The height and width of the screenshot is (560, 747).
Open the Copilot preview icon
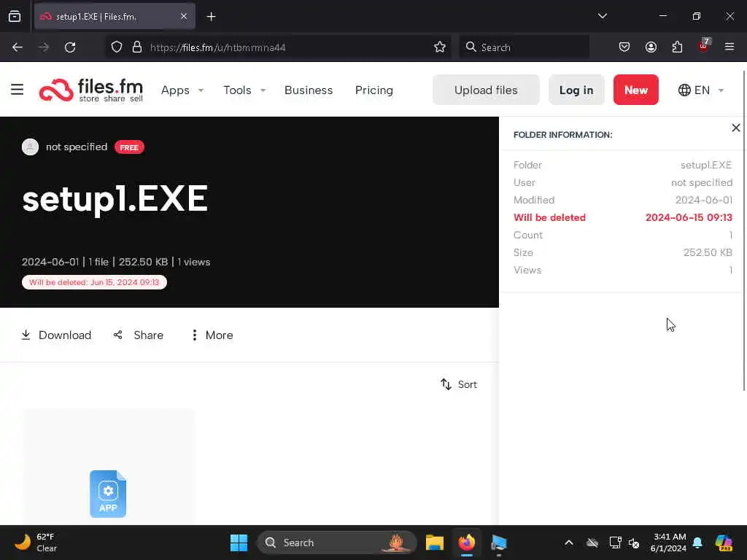click(x=724, y=542)
